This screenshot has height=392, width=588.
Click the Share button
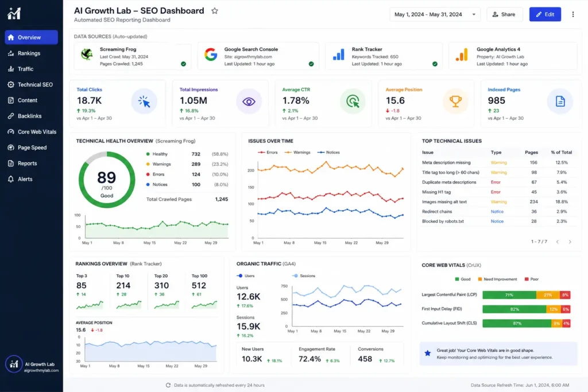[504, 14]
